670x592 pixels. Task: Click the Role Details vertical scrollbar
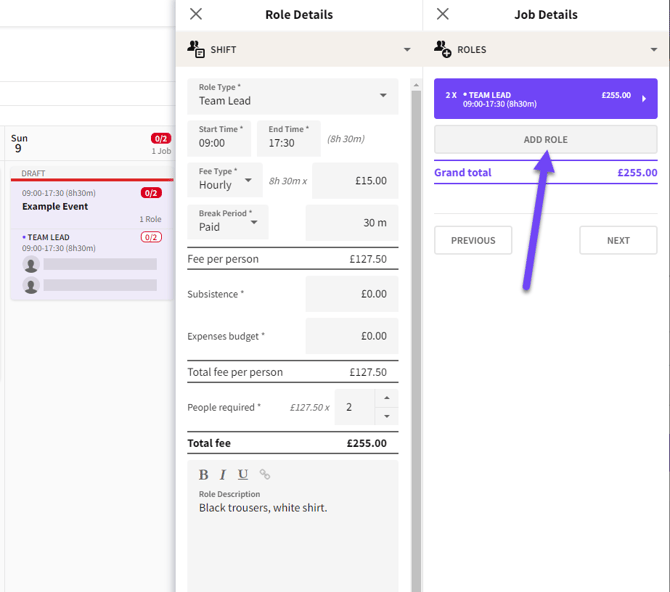point(416,342)
